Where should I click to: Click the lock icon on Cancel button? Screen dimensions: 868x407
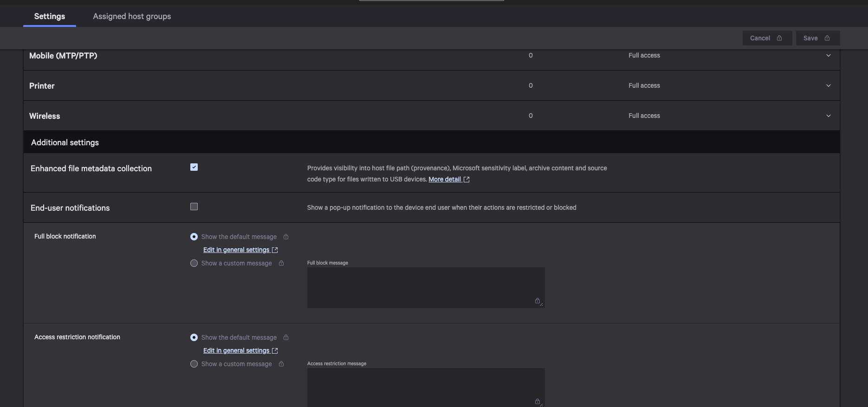779,38
